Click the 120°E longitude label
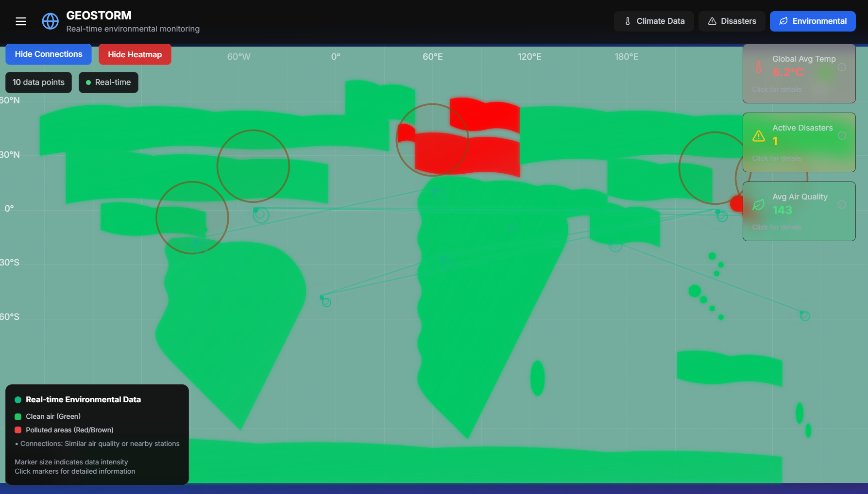The width and height of the screenshot is (868, 494). tap(529, 57)
